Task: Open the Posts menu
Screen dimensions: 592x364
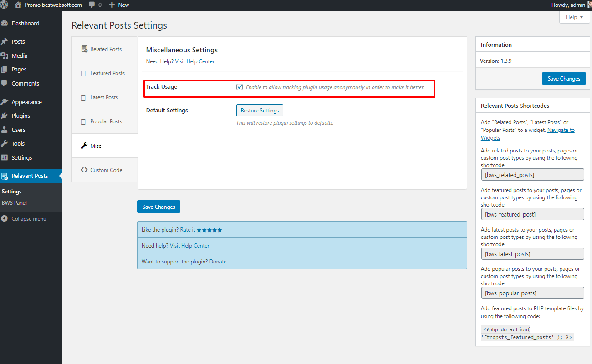Action: [x=31, y=41]
